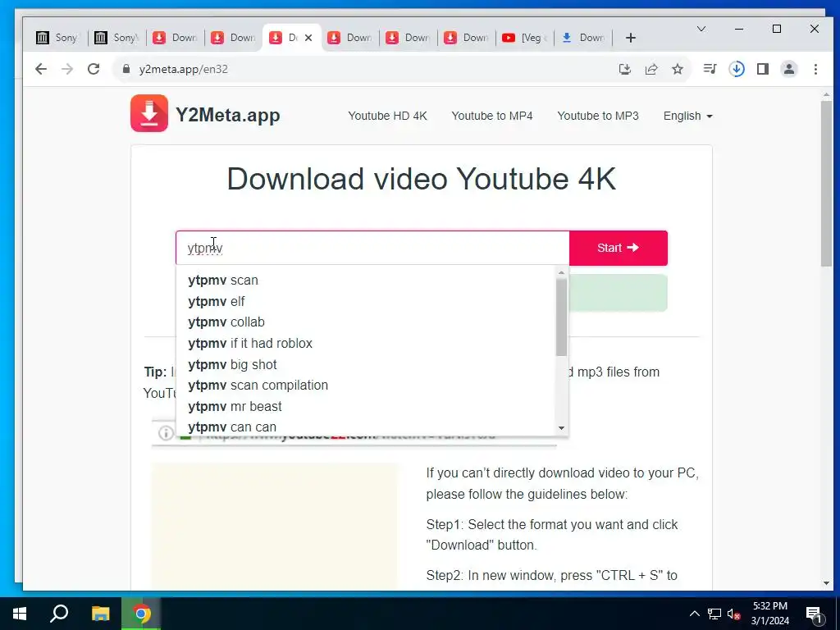Open the Chrome profile avatar

click(x=789, y=69)
